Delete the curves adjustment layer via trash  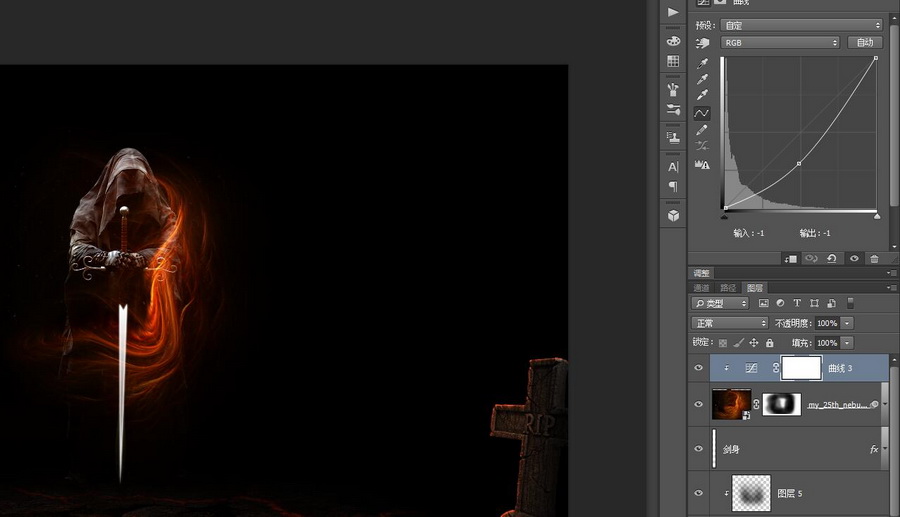[x=875, y=258]
